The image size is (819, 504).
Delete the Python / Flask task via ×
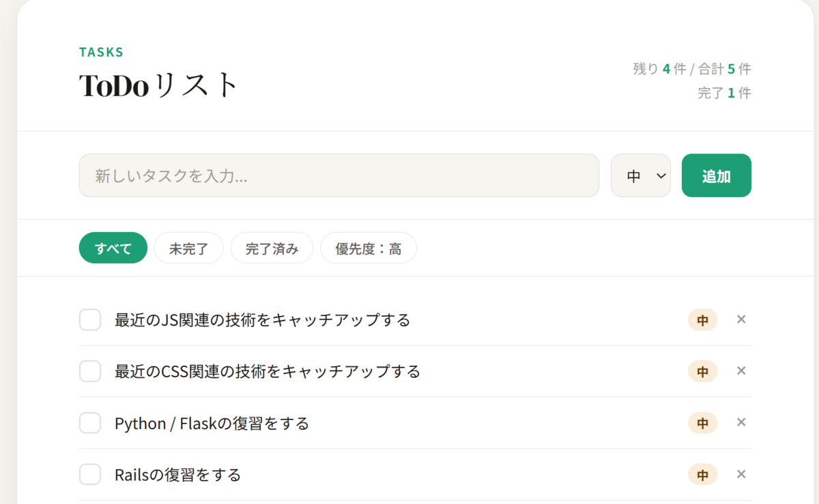[x=741, y=422]
